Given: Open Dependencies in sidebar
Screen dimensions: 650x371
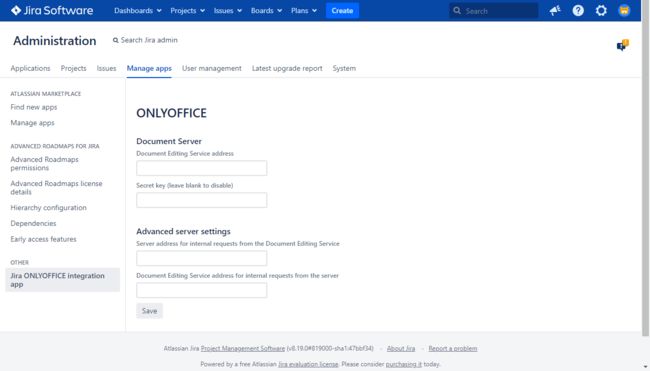Looking at the screenshot, I should [x=33, y=223].
